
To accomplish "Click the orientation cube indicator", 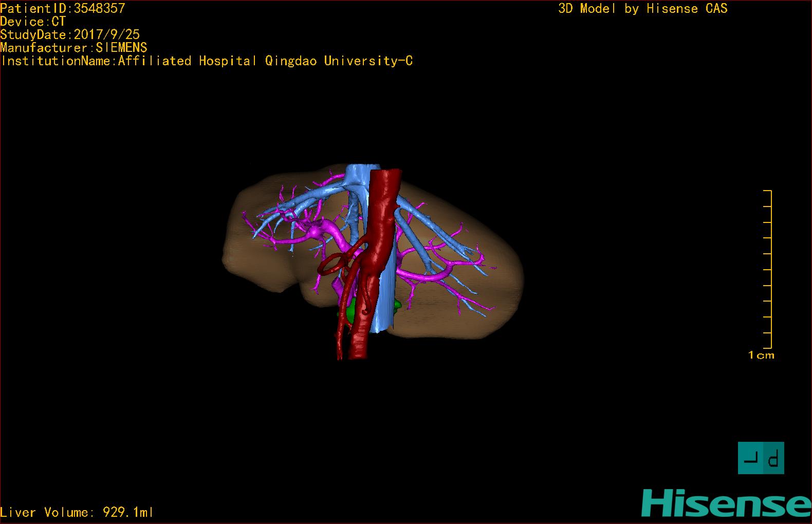I will (x=761, y=458).
